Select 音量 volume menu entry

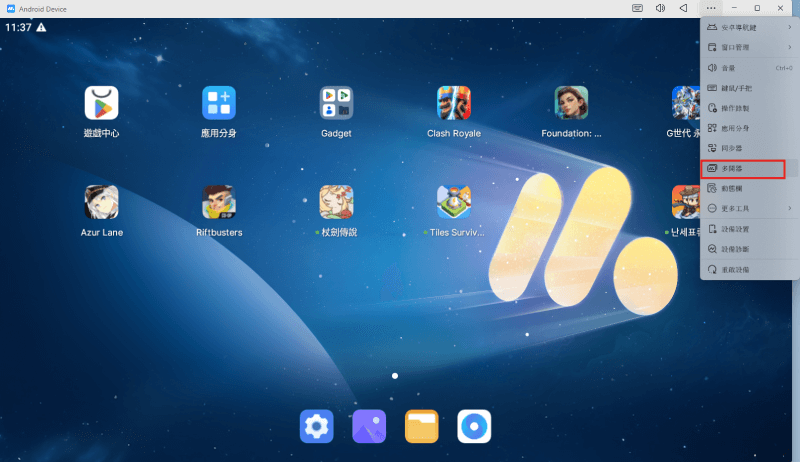tap(749, 68)
